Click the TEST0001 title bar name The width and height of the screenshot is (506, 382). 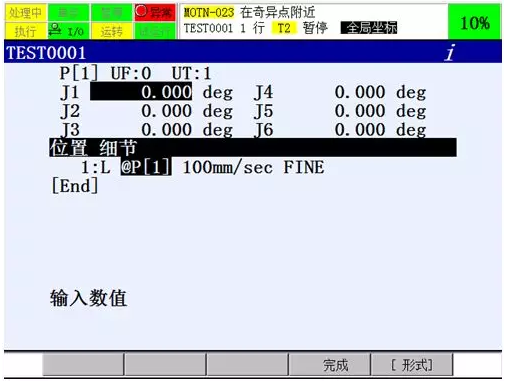(x=46, y=53)
